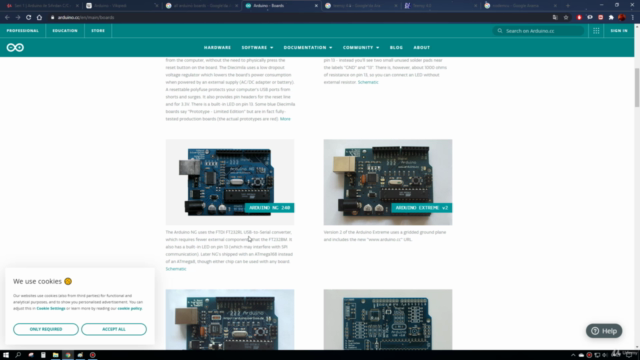Open the apps grid icon in header

click(596, 31)
